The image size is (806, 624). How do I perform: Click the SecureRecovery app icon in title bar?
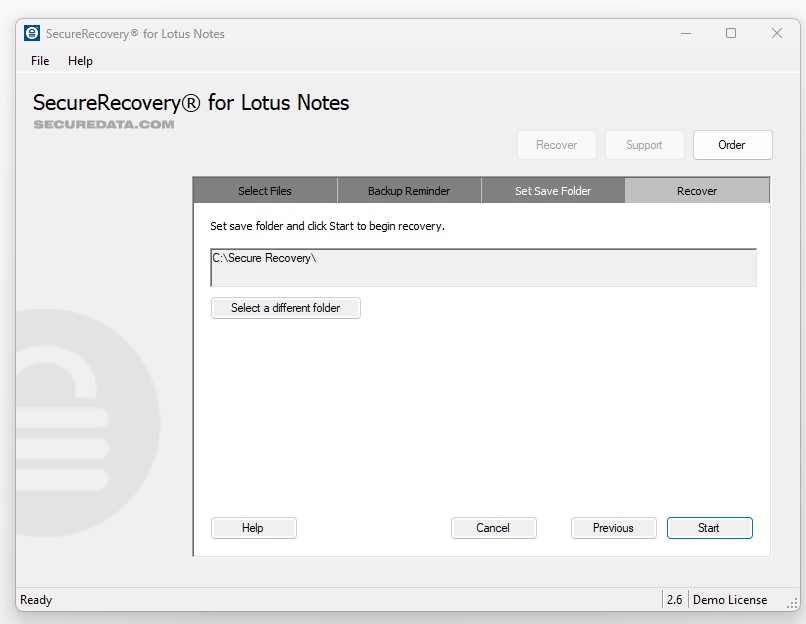[31, 33]
